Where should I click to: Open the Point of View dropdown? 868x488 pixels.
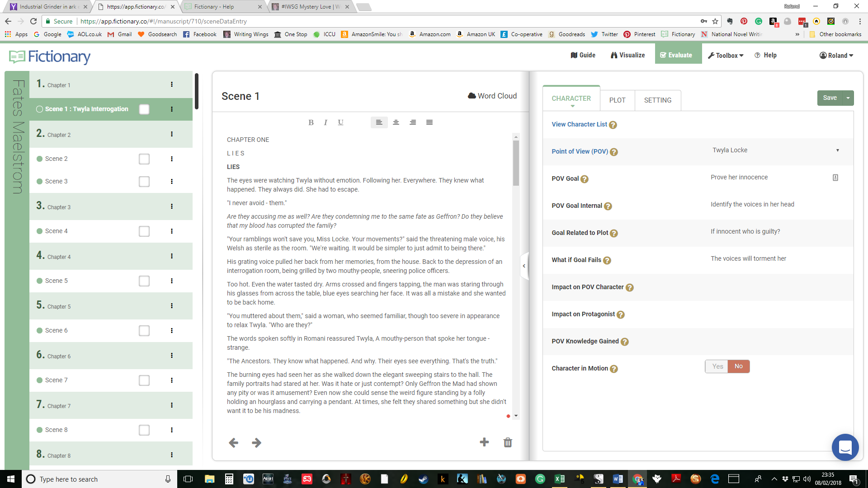775,150
